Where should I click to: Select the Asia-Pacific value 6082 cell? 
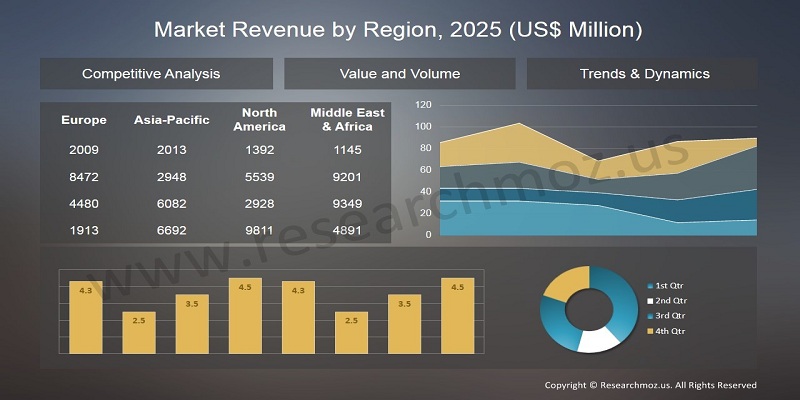172,203
